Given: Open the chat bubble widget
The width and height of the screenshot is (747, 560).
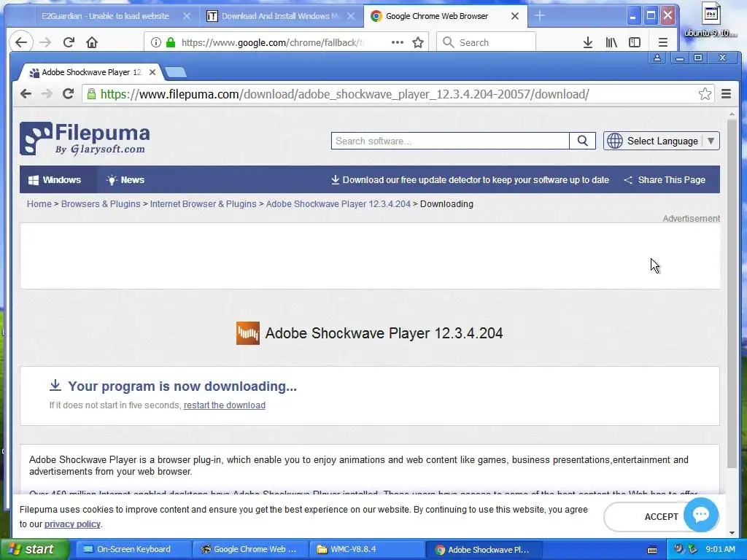Looking at the screenshot, I should 701,514.
